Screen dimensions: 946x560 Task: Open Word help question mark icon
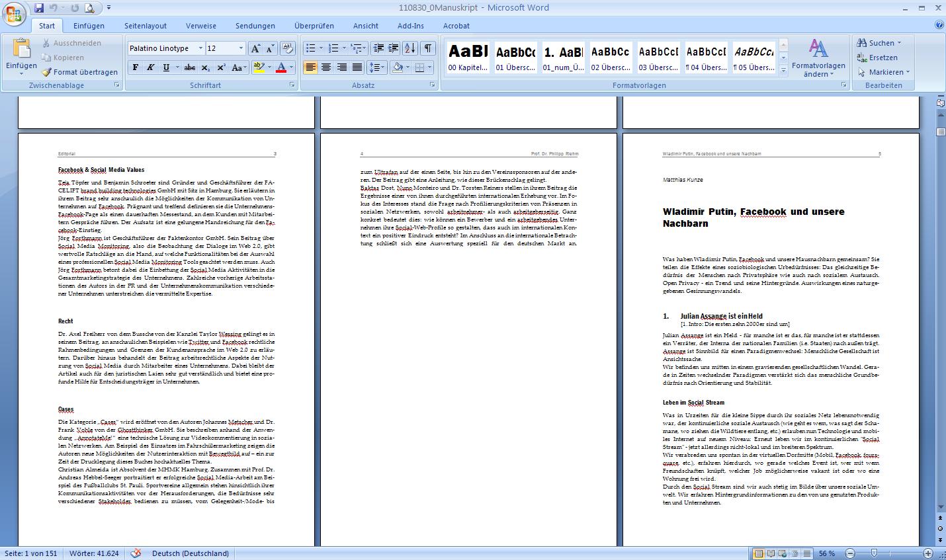pyautogui.click(x=939, y=25)
